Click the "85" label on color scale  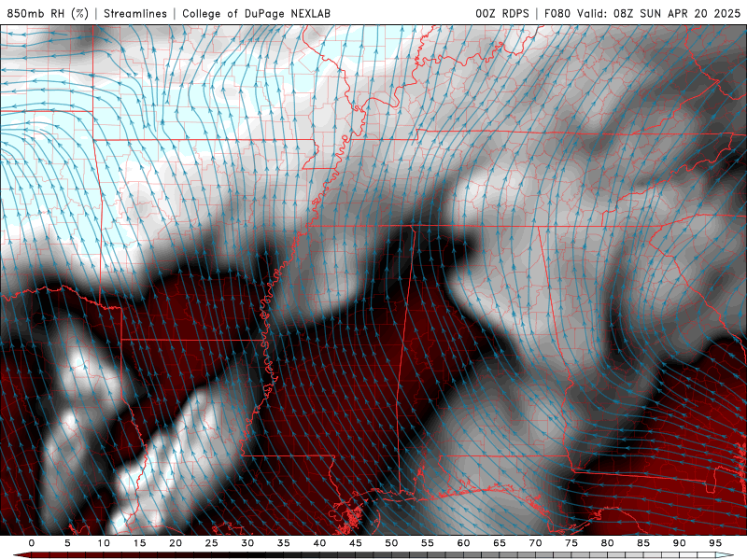(643, 543)
